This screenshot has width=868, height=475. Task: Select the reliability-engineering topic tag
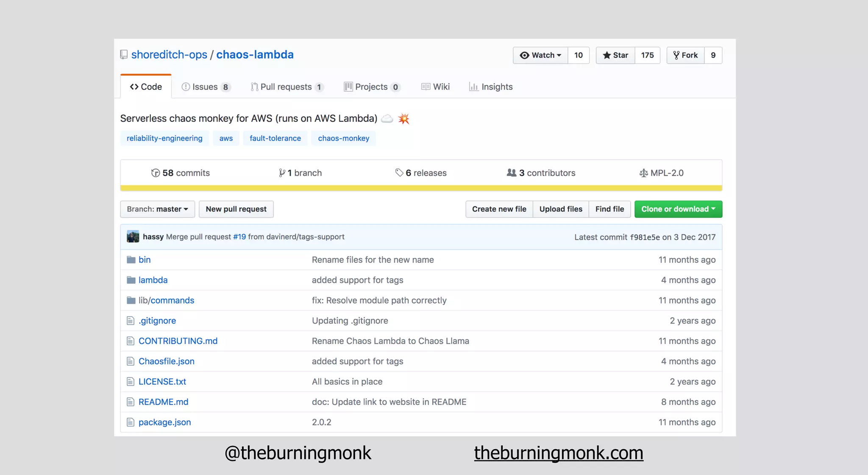164,138
